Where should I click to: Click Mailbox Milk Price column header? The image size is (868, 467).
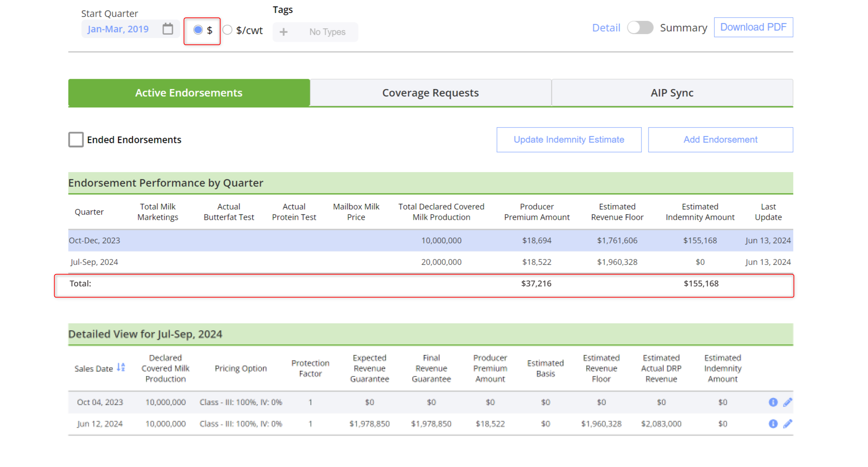[x=356, y=212]
